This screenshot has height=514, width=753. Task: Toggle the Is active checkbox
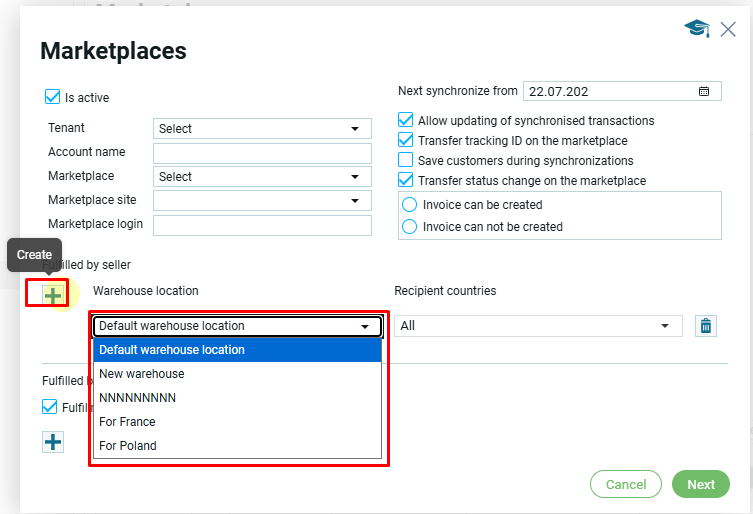pyautogui.click(x=53, y=98)
